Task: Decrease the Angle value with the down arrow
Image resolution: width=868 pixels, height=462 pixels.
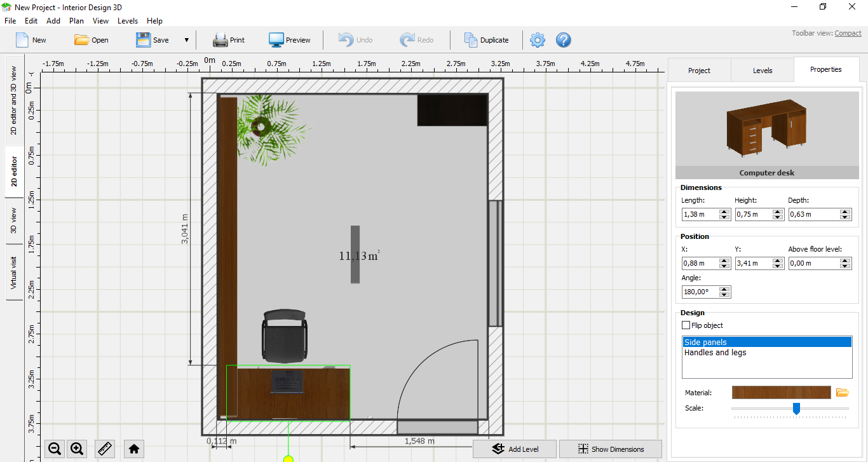Action: point(724,295)
